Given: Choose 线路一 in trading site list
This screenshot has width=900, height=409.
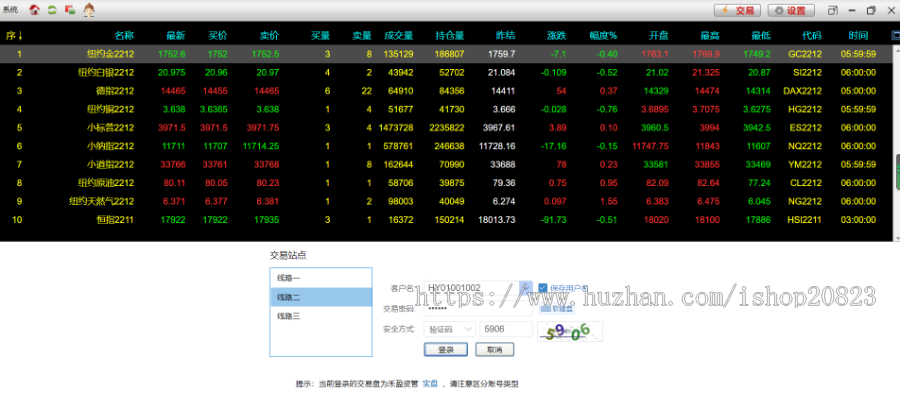Looking at the screenshot, I should (x=321, y=278).
